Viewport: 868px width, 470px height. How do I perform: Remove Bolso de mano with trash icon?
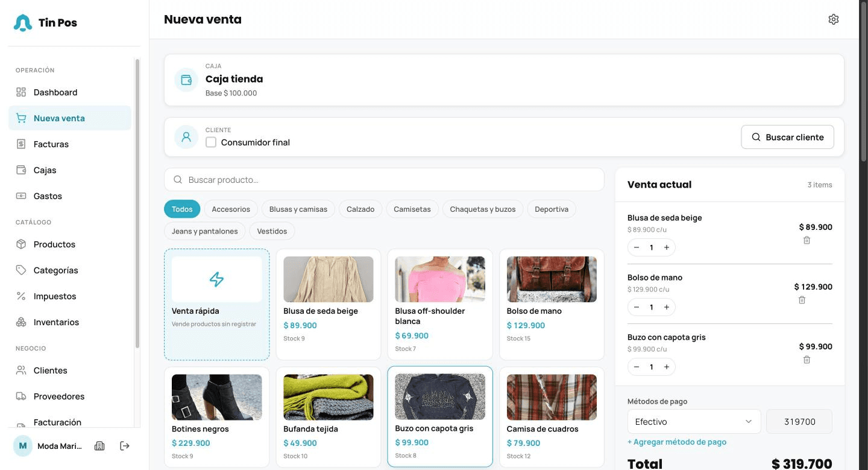coord(802,300)
